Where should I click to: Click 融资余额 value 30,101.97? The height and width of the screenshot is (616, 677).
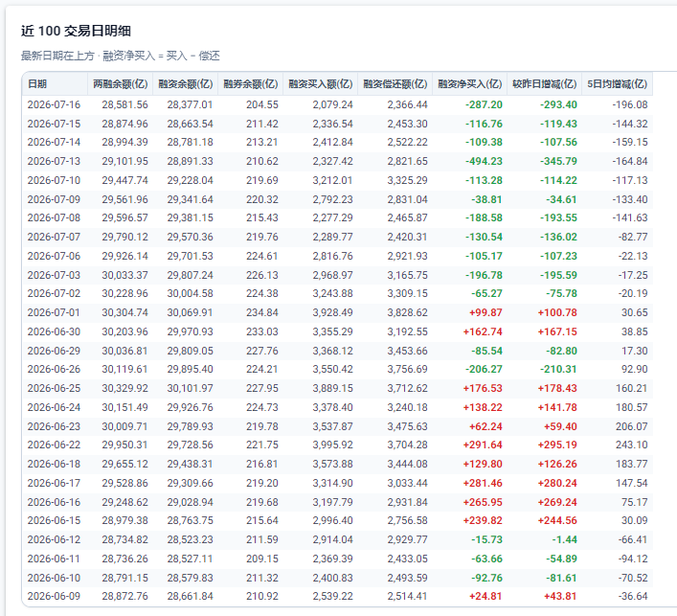click(190, 388)
